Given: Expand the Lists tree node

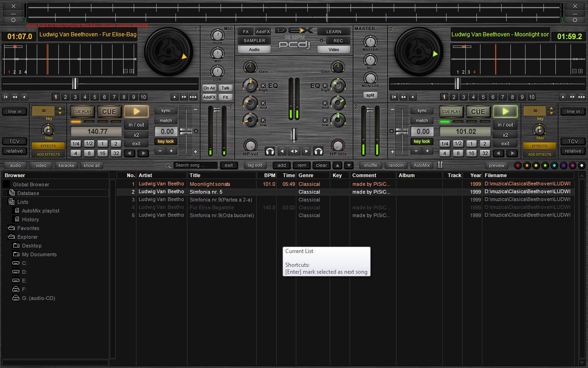Looking at the screenshot, I should [11, 202].
